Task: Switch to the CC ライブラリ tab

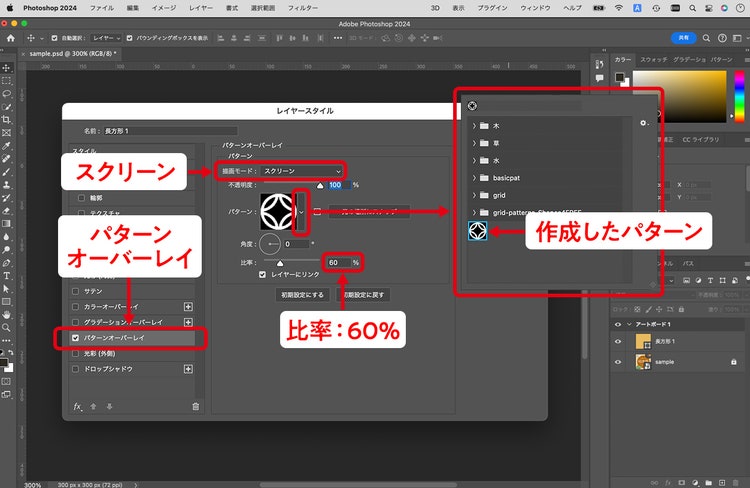Action: 700,140
